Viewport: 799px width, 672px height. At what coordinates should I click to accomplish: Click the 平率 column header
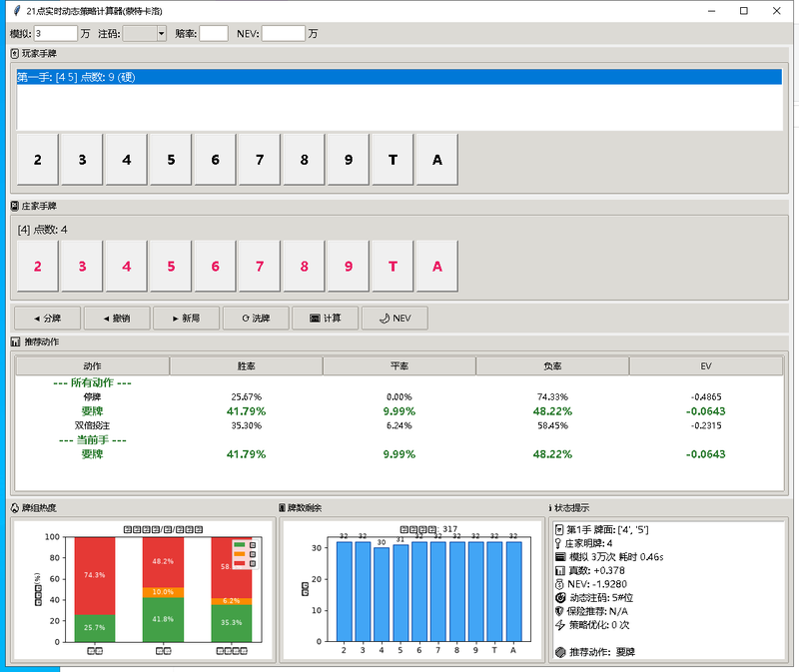pyautogui.click(x=399, y=366)
